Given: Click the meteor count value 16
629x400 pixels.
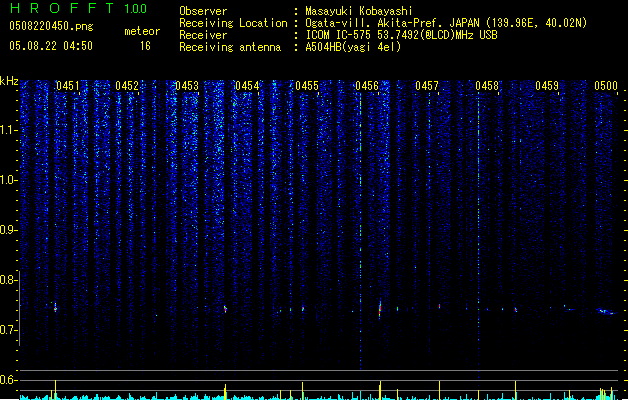Looking at the screenshot, I should pyautogui.click(x=145, y=46).
